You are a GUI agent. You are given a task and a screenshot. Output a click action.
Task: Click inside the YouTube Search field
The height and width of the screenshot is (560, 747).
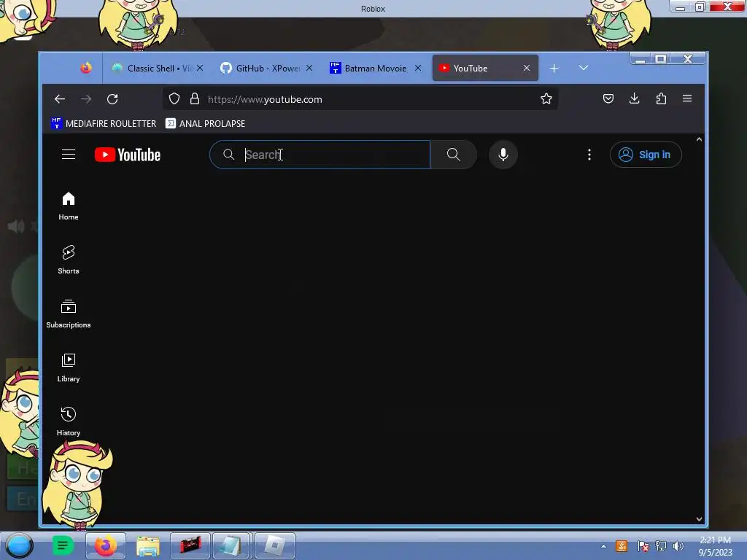pyautogui.click(x=320, y=155)
